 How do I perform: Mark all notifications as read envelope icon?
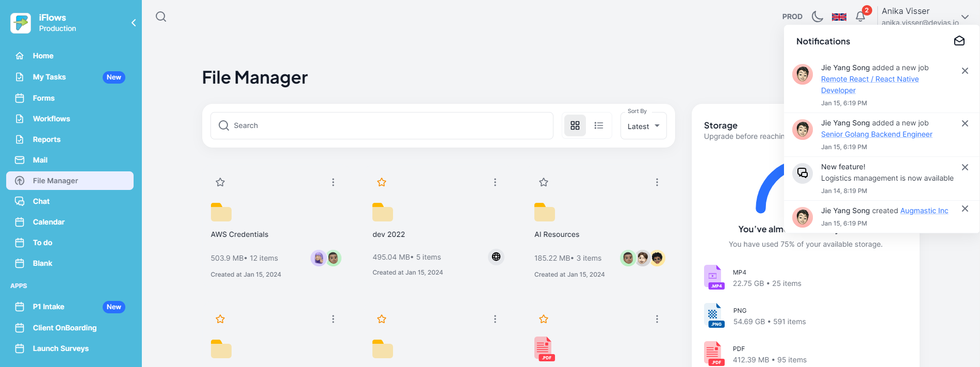point(959,41)
